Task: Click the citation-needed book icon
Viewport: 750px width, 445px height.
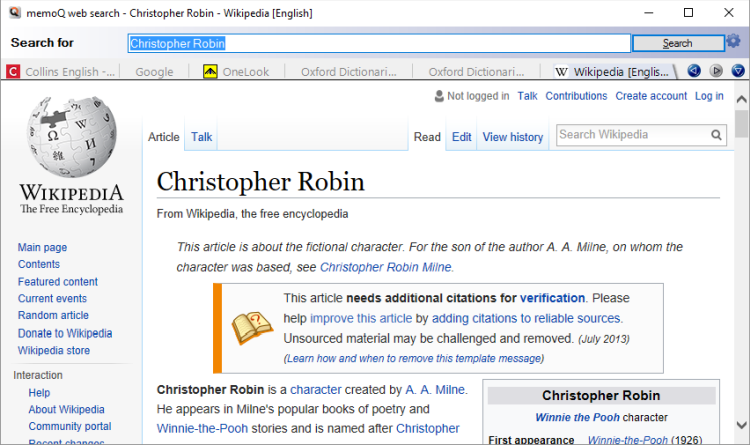Action: pos(252,327)
